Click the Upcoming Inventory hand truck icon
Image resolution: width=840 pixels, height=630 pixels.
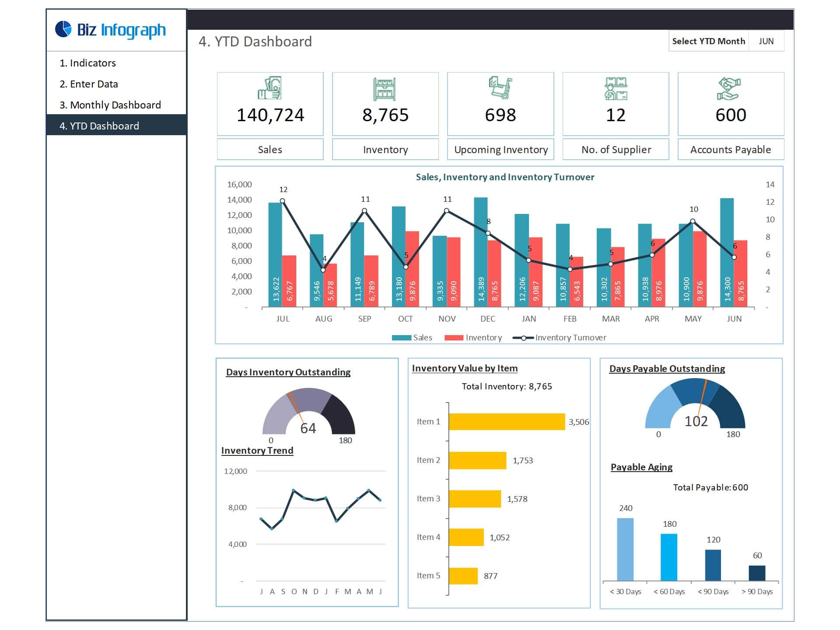(500, 88)
